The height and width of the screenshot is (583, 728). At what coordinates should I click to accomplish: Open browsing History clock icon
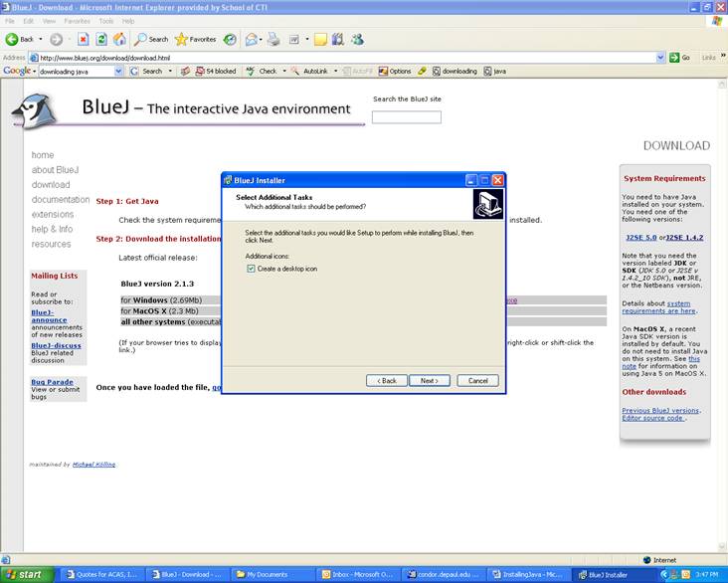click(230, 40)
